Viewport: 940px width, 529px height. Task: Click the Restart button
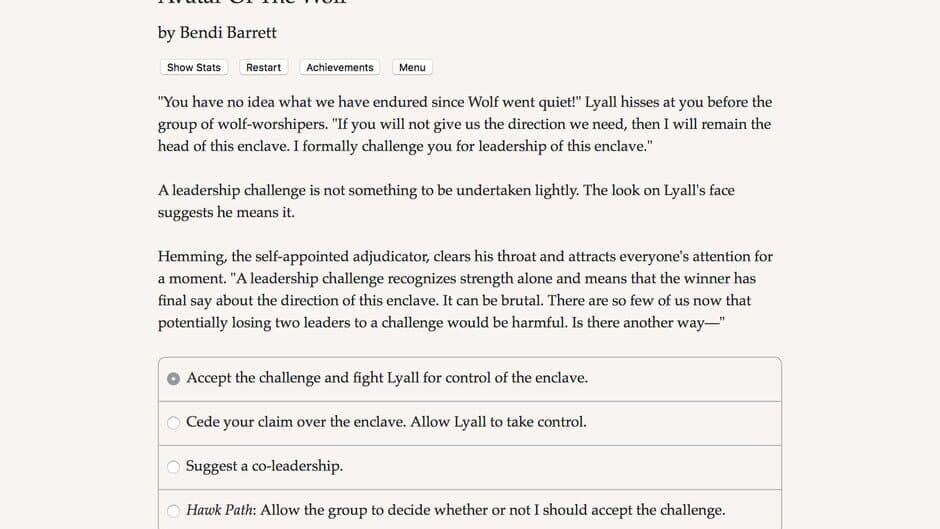click(263, 67)
